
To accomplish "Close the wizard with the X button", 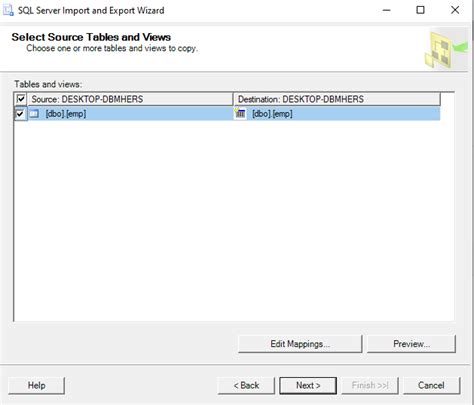I will 455,10.
